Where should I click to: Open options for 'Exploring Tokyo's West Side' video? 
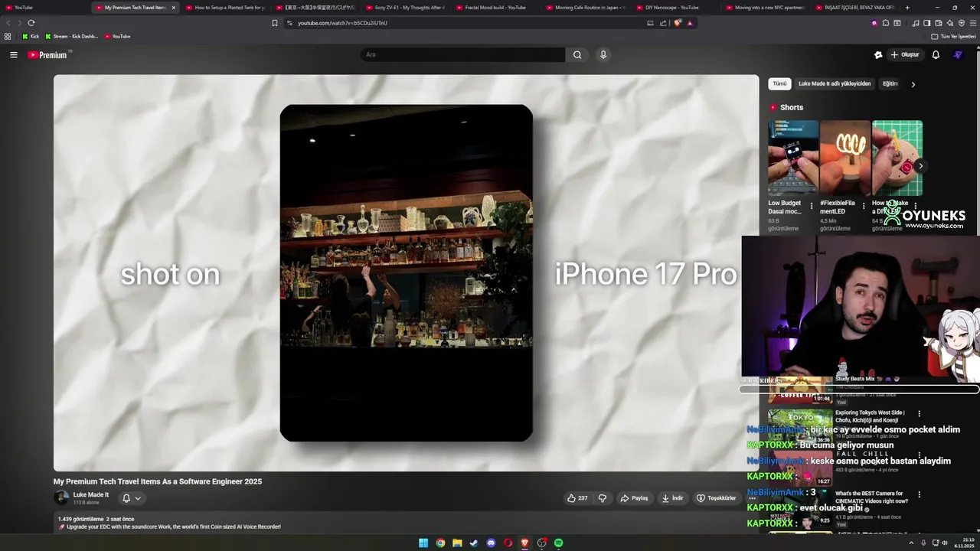920,414
